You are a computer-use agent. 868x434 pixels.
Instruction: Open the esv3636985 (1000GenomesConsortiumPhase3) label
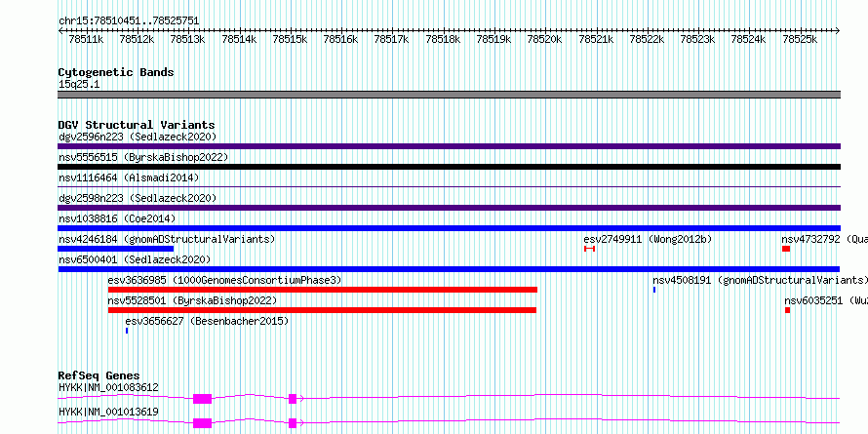pyautogui.click(x=224, y=280)
